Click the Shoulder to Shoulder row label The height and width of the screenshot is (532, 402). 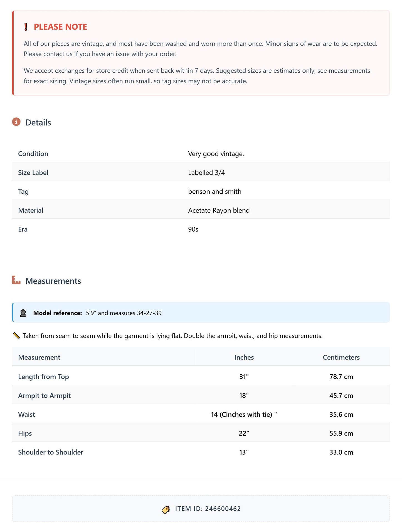click(x=51, y=452)
